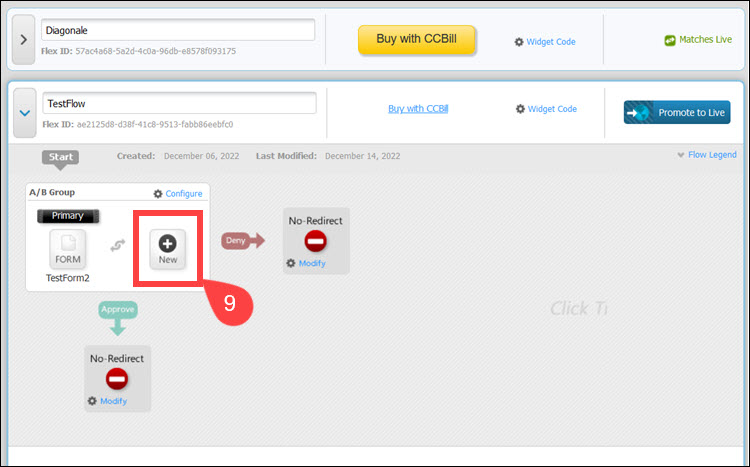Click gear icon next to Configure
Image resolution: width=750 pixels, height=467 pixels.
pos(158,193)
